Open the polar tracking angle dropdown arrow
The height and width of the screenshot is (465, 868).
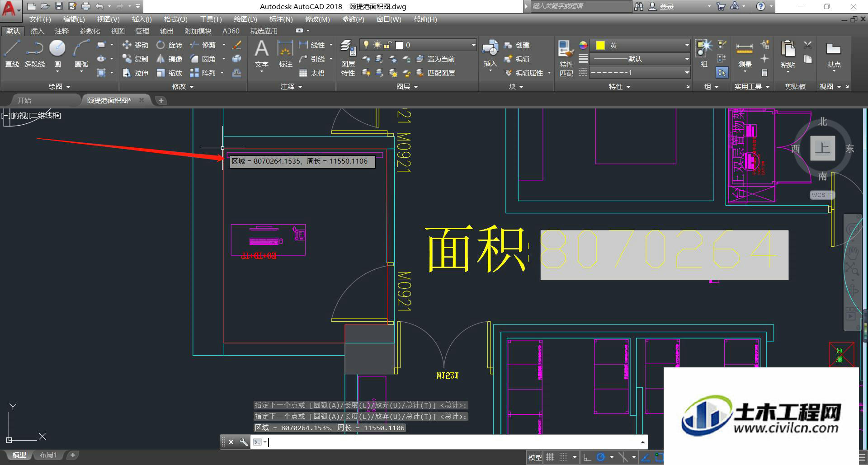coord(611,457)
